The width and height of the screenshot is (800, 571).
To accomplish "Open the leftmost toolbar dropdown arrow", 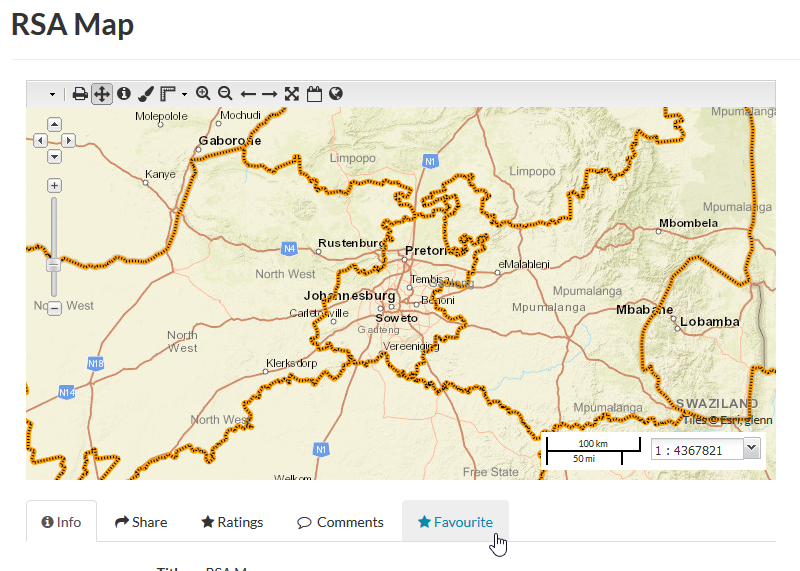I will pyautogui.click(x=52, y=94).
